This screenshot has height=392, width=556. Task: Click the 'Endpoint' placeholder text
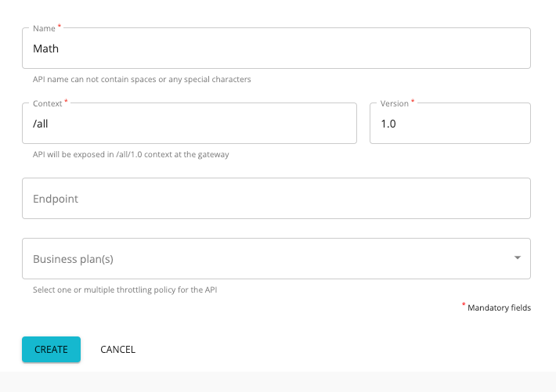[x=56, y=199]
